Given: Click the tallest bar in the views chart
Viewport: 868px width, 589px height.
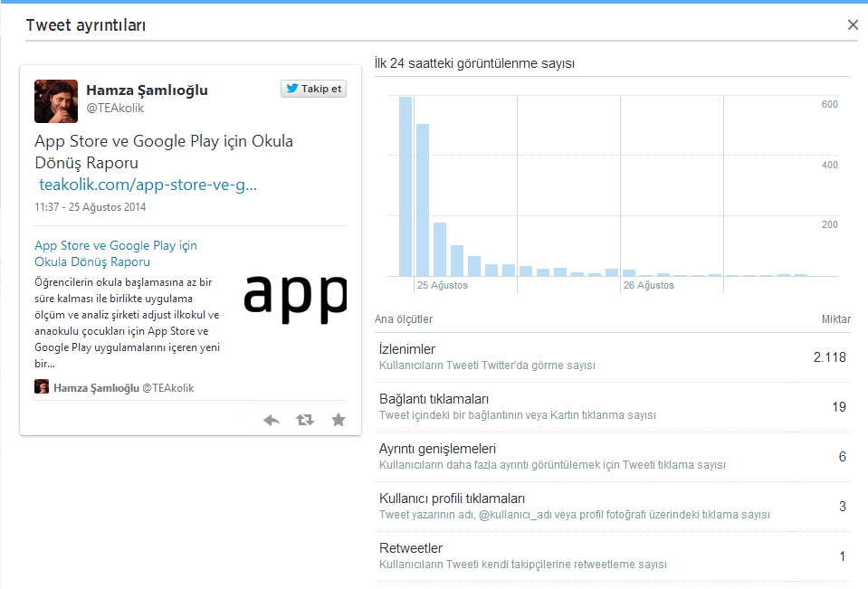Looking at the screenshot, I should (405, 186).
